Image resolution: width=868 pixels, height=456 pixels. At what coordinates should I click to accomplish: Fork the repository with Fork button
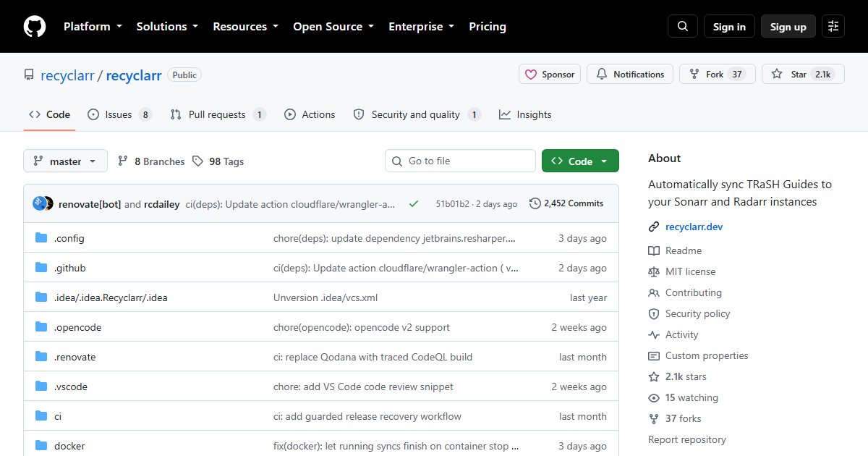(x=718, y=74)
